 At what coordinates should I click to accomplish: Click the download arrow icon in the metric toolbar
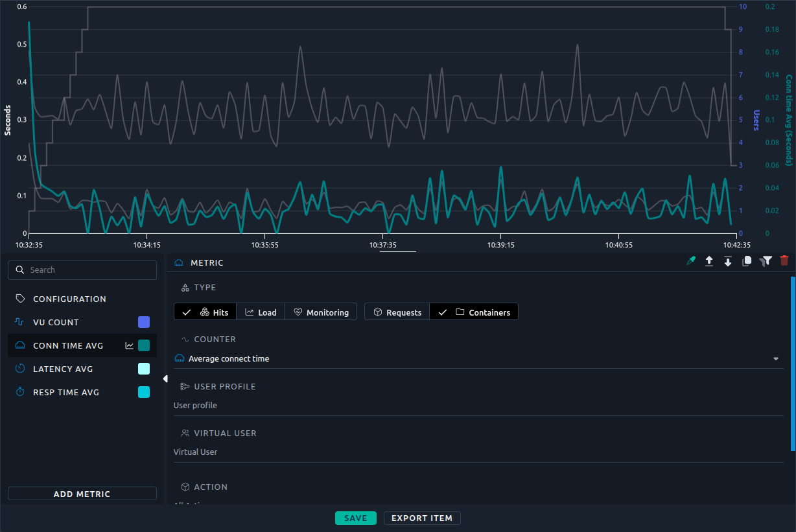coord(728,260)
